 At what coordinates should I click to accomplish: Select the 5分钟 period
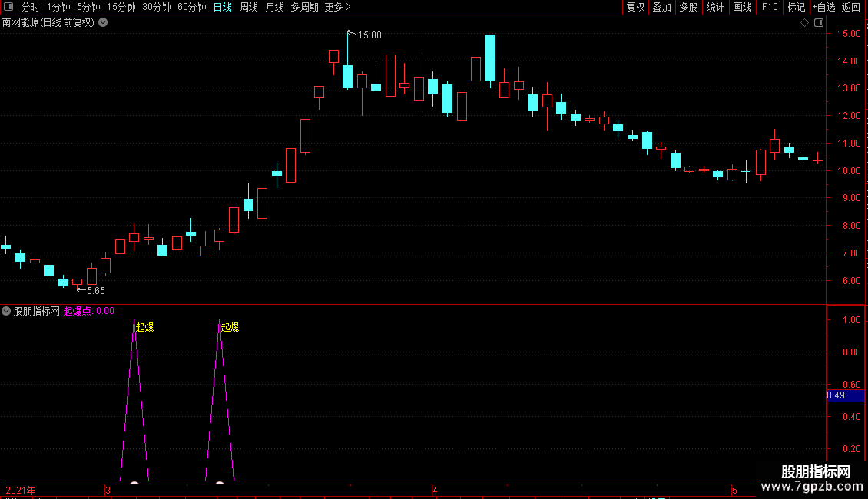coord(88,7)
